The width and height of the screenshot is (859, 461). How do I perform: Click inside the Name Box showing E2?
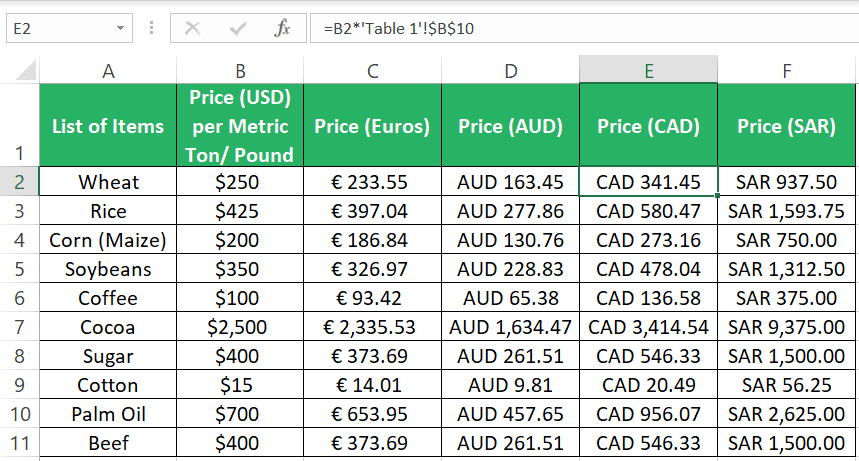click(60, 28)
